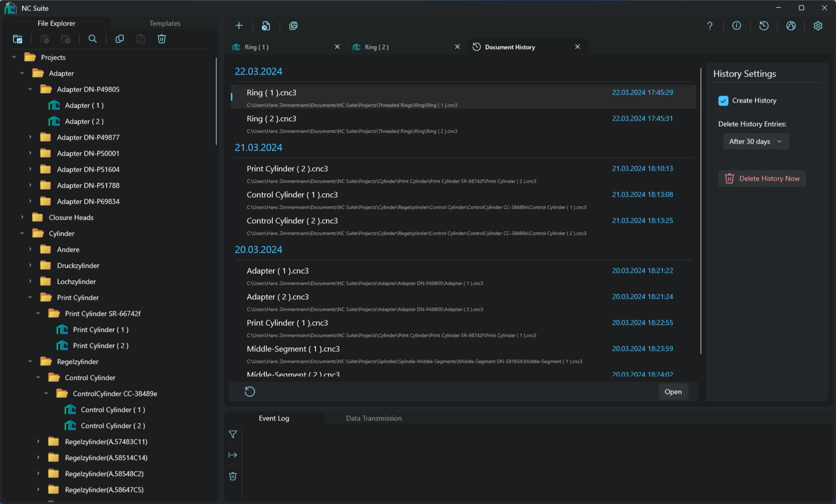This screenshot has height=504, width=836.
Task: Open the 'After 30 days' dropdown
Action: click(755, 142)
